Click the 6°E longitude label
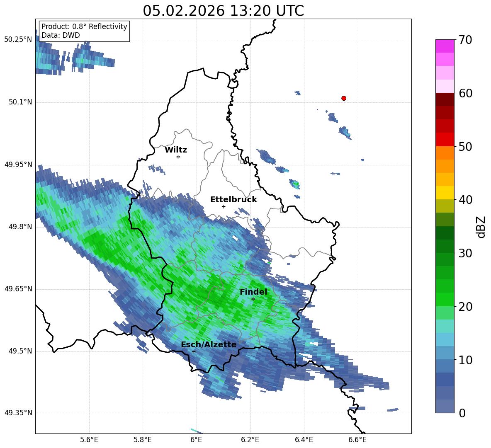491x448 pixels. point(196,440)
